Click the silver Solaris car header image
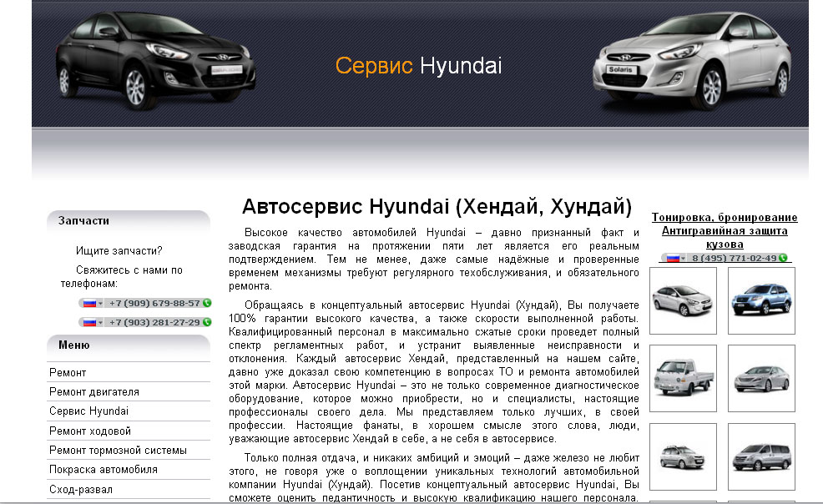Viewport: 823px width, 504px height. pos(692,60)
